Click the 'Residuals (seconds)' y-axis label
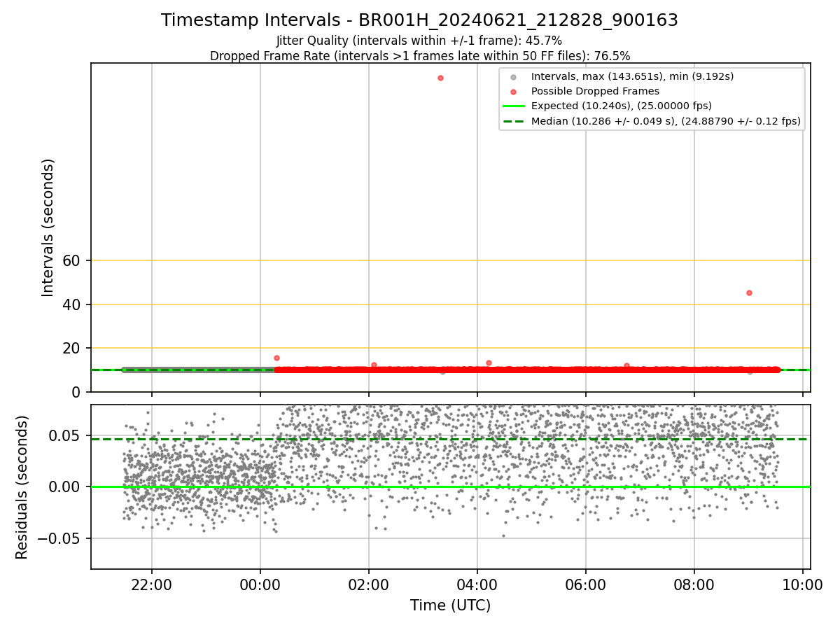 point(22,487)
